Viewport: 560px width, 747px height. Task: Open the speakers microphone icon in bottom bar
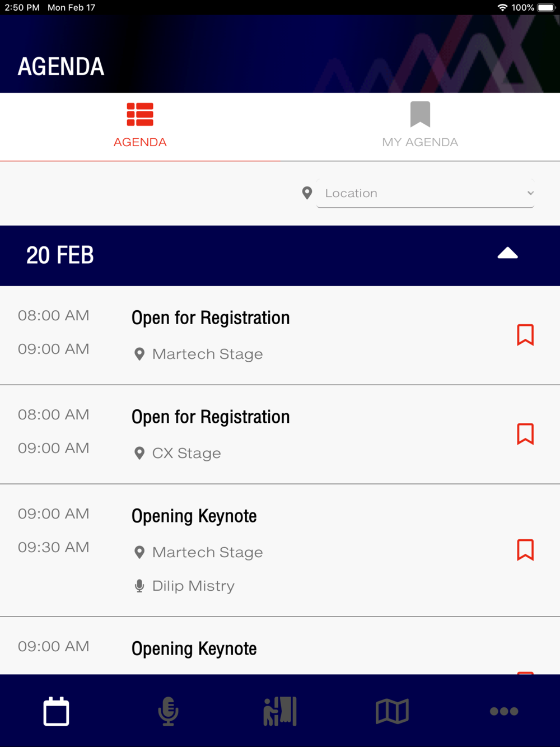(168, 711)
